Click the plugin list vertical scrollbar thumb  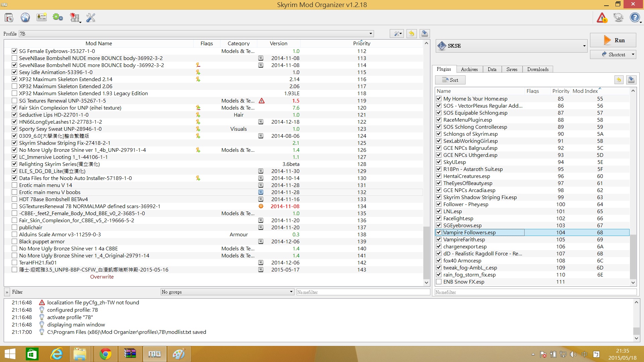(633, 257)
